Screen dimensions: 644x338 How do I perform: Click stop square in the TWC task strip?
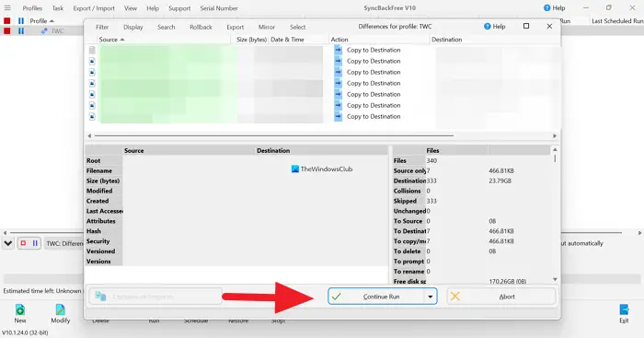coord(23,243)
